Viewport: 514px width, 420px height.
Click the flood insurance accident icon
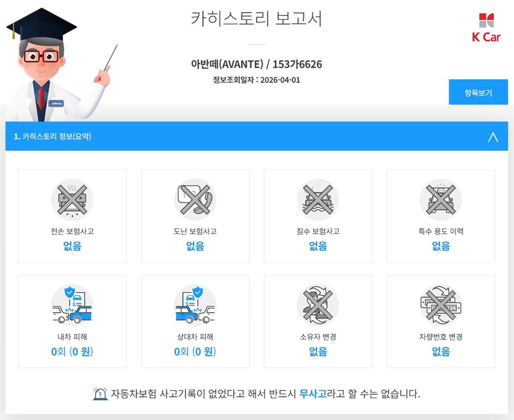(318, 199)
